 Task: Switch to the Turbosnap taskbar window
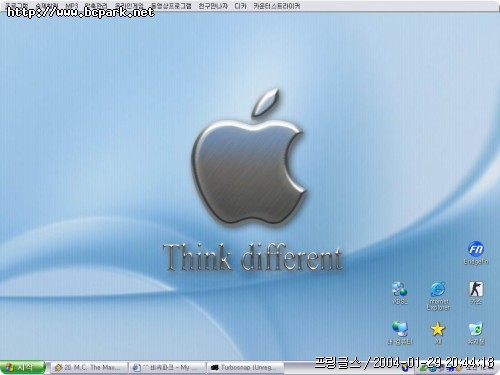coord(246,368)
